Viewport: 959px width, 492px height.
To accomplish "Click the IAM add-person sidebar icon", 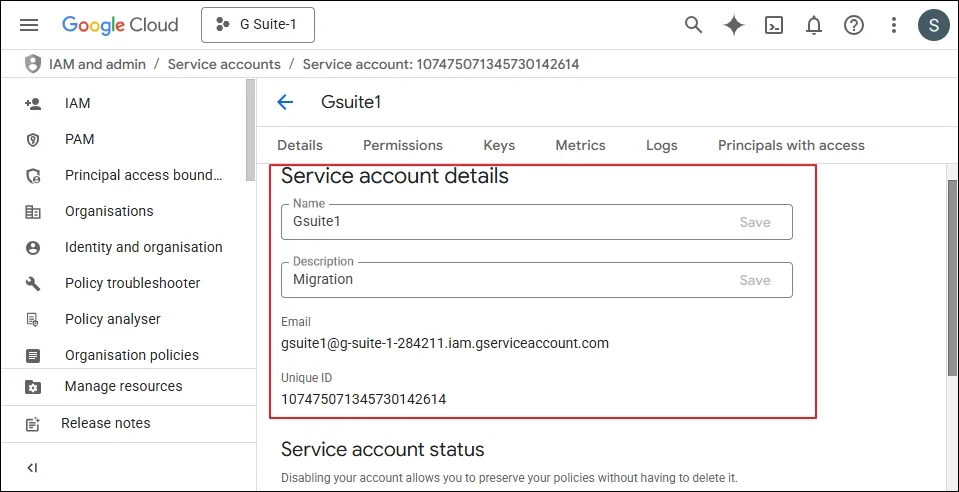I will point(32,104).
